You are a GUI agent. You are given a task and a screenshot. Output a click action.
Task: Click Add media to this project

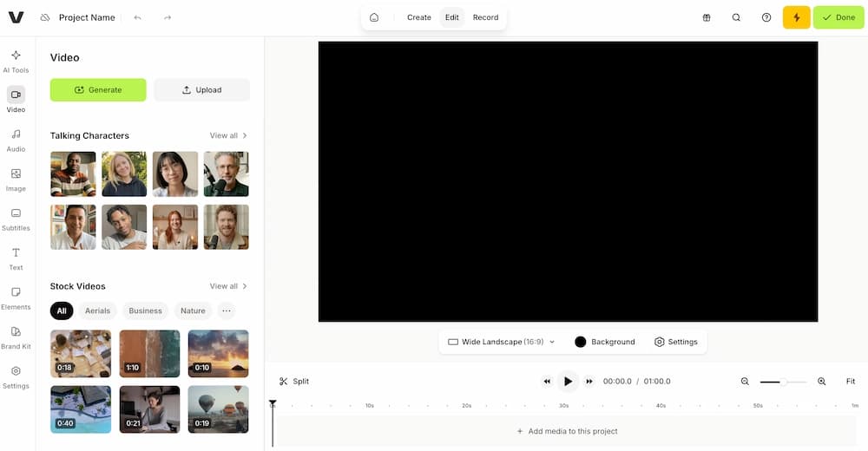568,431
